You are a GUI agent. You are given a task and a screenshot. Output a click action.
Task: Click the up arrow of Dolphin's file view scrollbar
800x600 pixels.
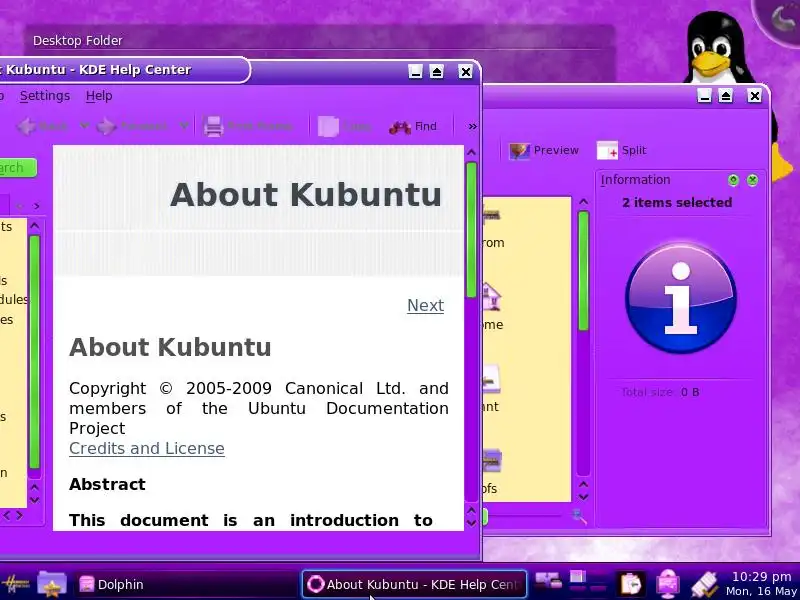(584, 202)
